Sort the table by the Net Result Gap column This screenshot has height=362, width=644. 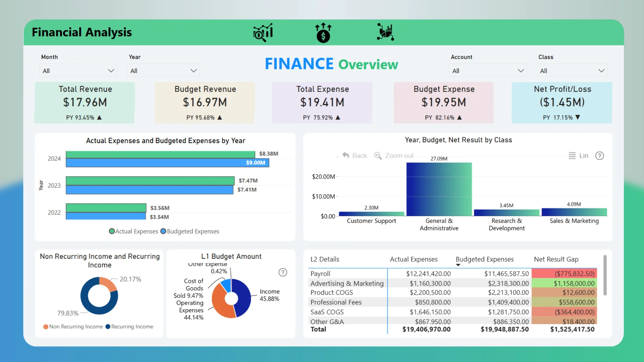coord(556,259)
